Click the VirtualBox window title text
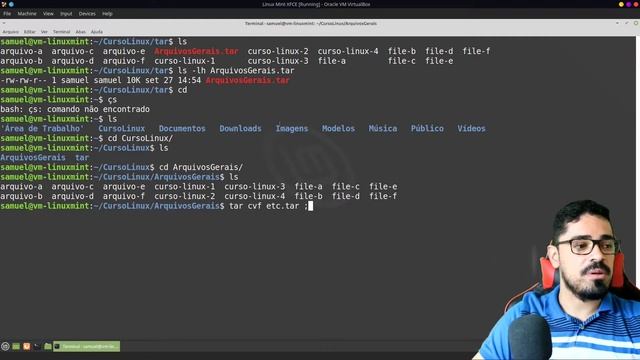The image size is (640, 360). 316,4
